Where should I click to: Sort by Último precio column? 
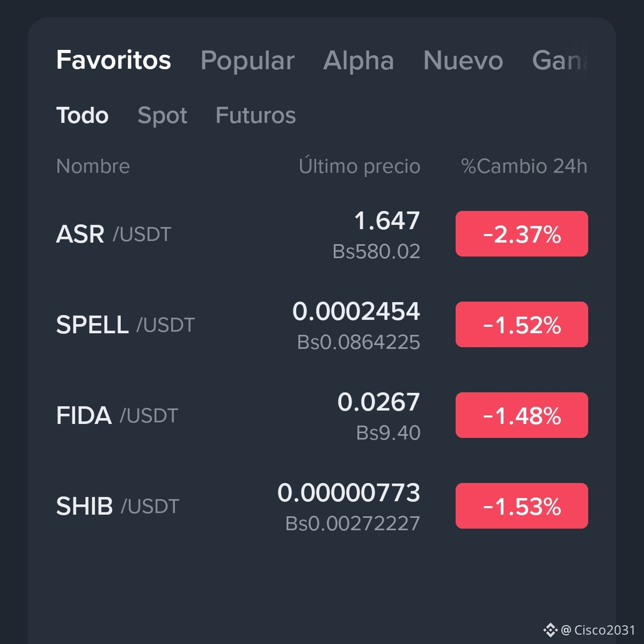pyautogui.click(x=360, y=166)
